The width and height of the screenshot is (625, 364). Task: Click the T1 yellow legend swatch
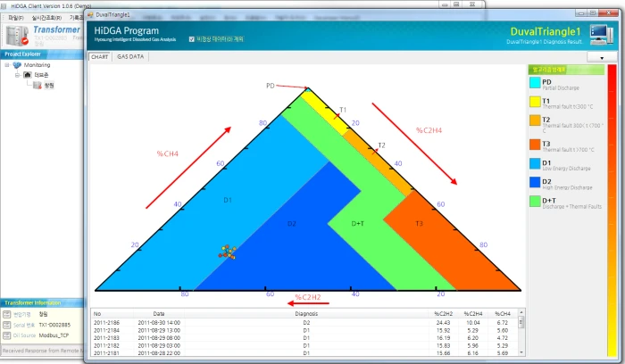tap(535, 102)
